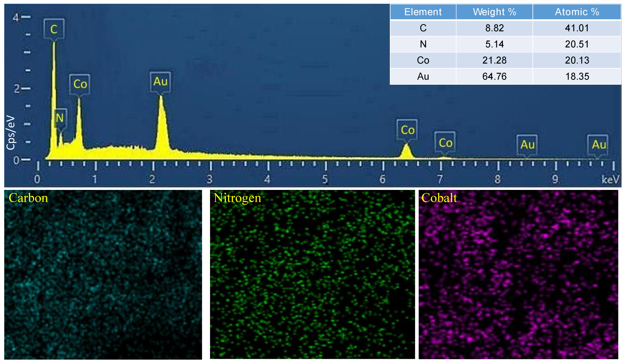The width and height of the screenshot is (626, 364).
Task: Select the Co peak label at 6.4 keV
Action: (x=407, y=130)
